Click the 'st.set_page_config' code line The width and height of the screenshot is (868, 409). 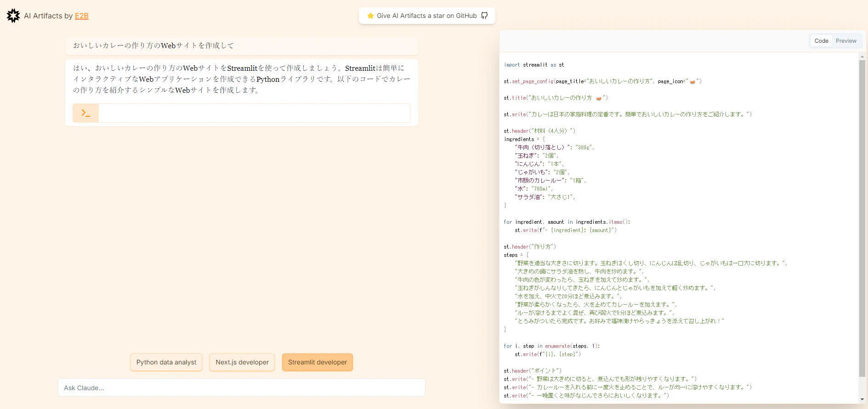click(x=602, y=81)
